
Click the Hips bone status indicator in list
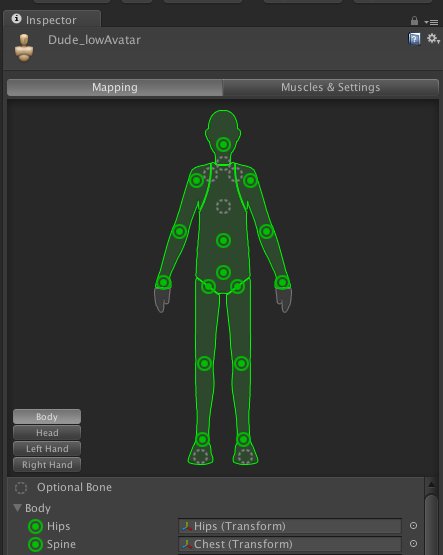(x=35, y=526)
